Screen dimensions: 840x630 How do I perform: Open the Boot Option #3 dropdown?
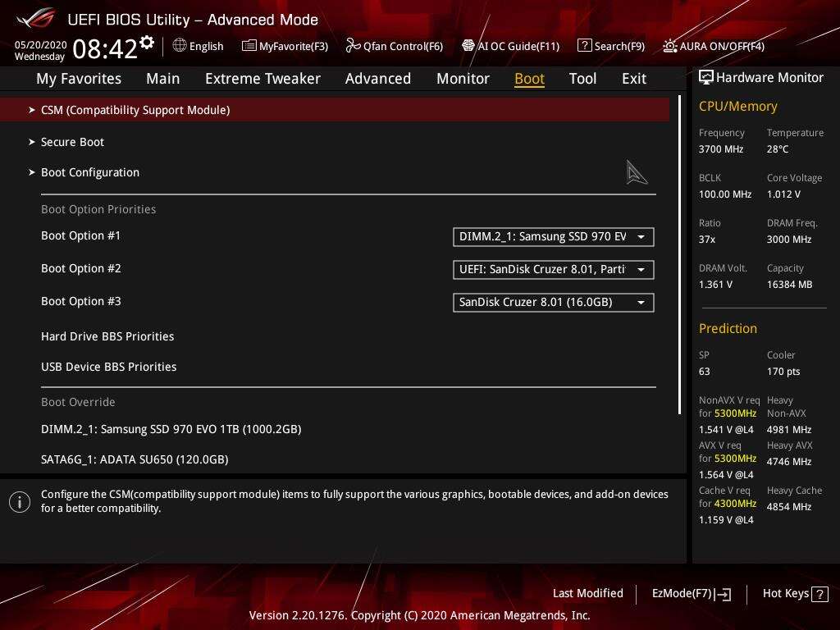[x=553, y=303]
